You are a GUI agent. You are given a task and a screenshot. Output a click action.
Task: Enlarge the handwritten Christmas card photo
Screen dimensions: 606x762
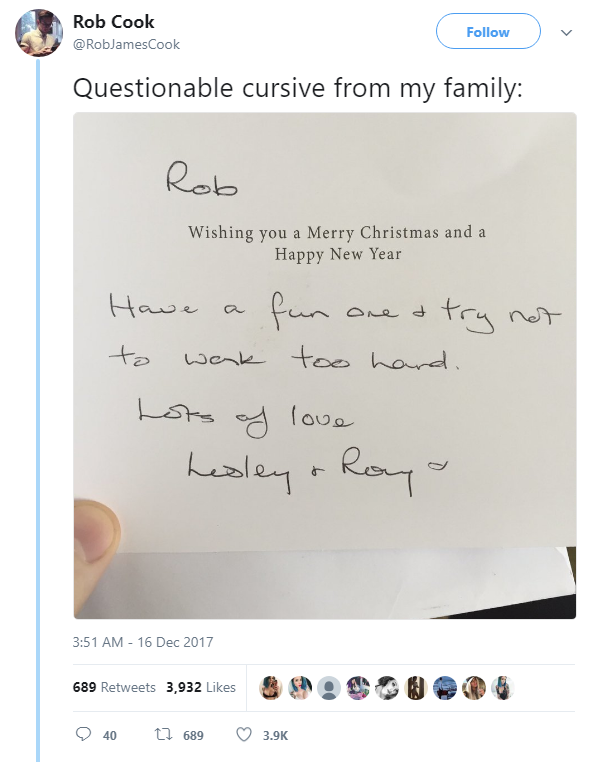click(x=325, y=365)
